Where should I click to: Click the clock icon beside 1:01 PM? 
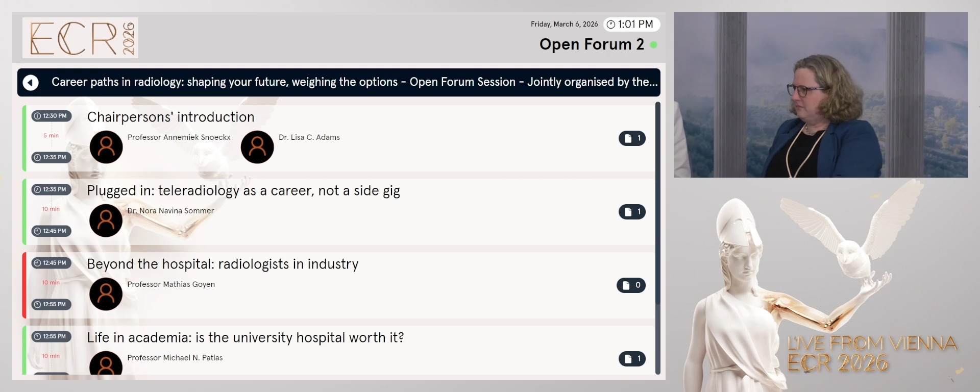point(611,24)
